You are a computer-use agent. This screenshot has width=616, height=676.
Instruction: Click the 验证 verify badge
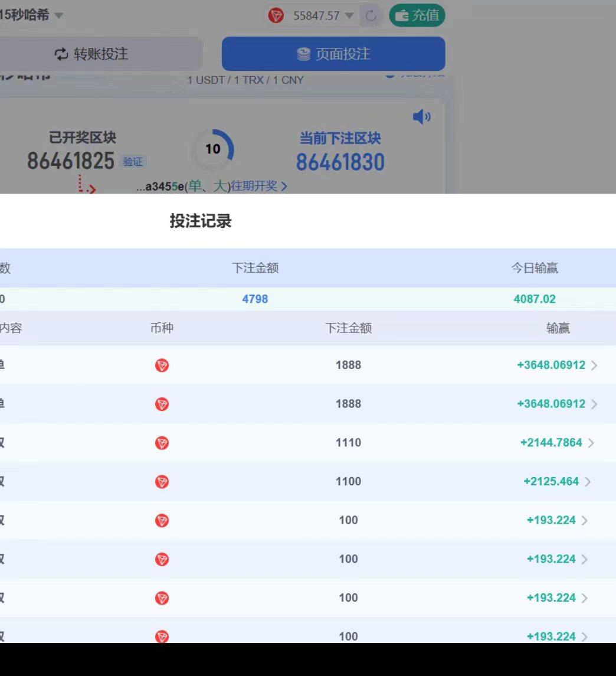133,162
